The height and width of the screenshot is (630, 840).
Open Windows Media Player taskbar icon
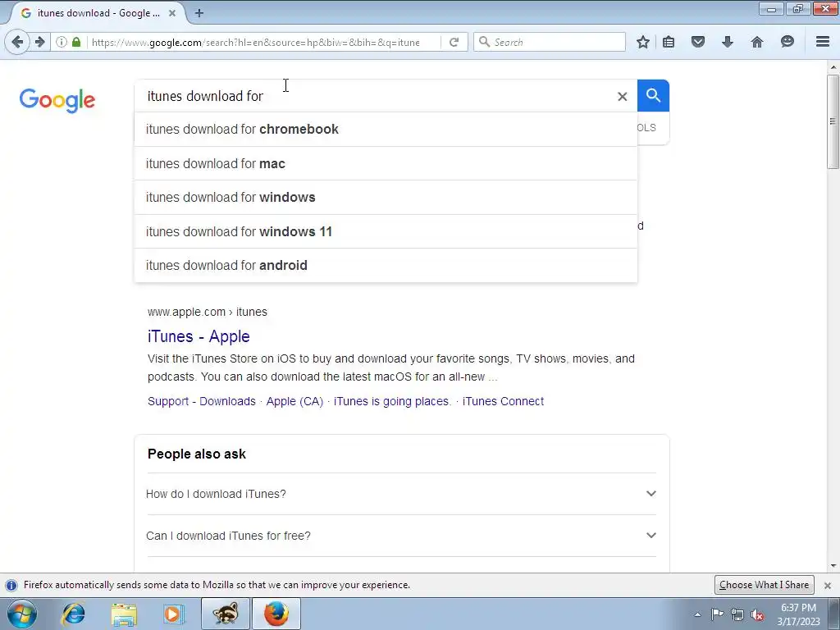[174, 614]
